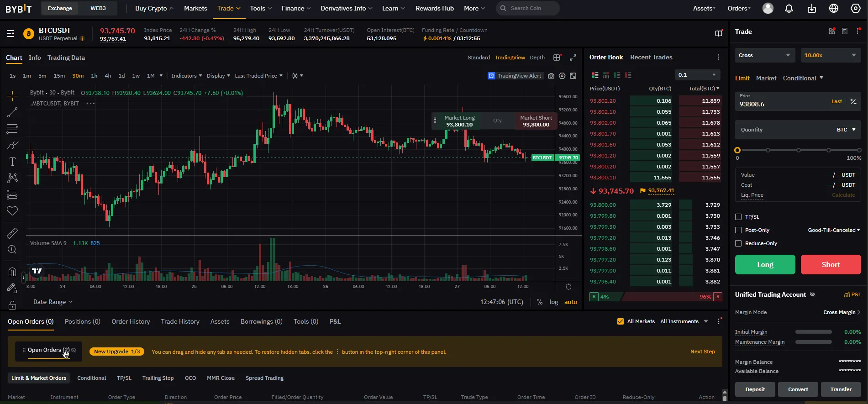Open the Cross margin mode dropdown

coord(765,55)
